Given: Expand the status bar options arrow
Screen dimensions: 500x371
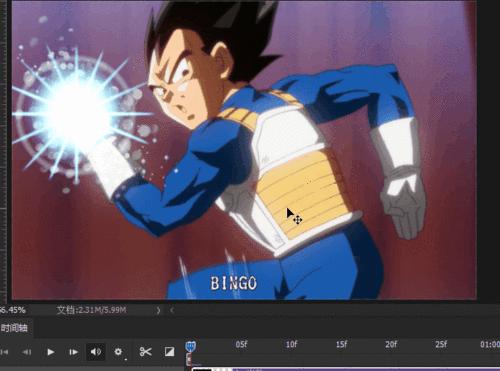Looking at the screenshot, I should click(158, 310).
